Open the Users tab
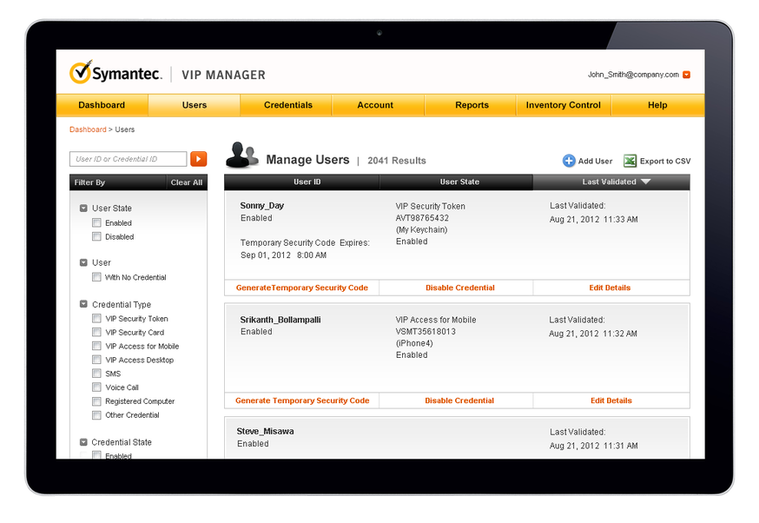 pos(194,105)
